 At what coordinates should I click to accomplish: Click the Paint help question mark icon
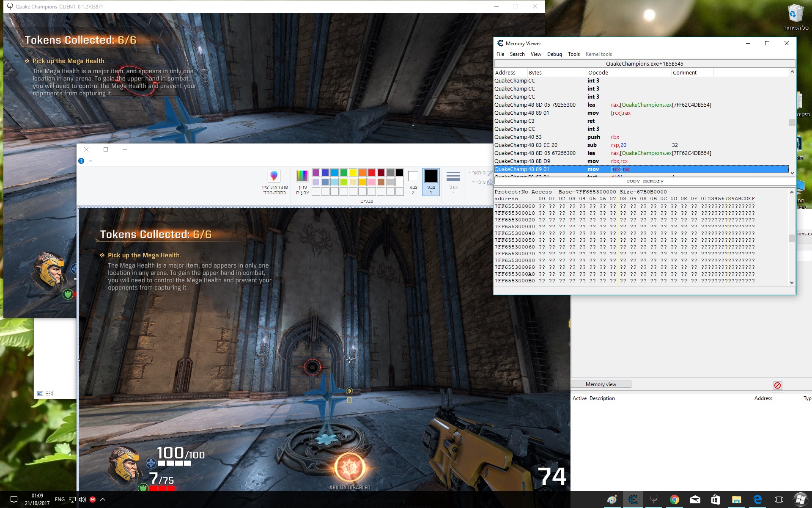(x=81, y=161)
